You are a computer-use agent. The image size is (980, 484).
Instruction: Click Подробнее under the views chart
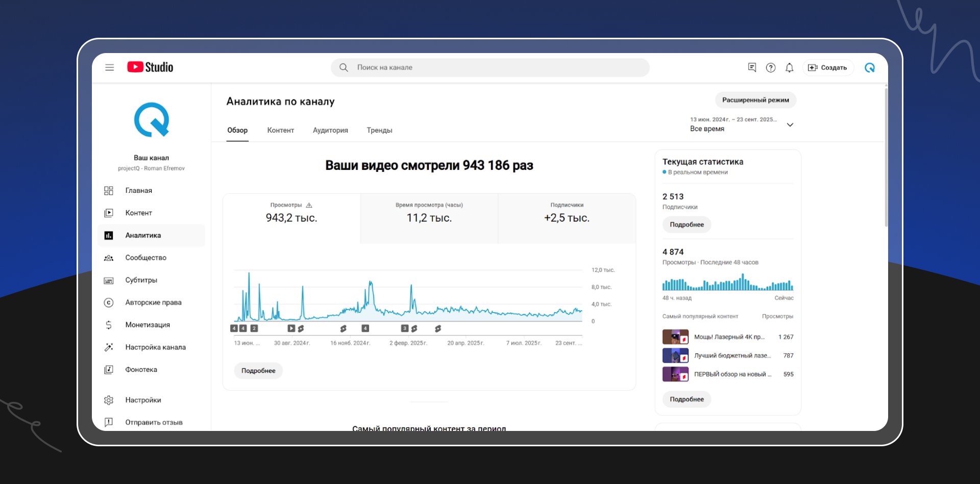[x=258, y=371]
